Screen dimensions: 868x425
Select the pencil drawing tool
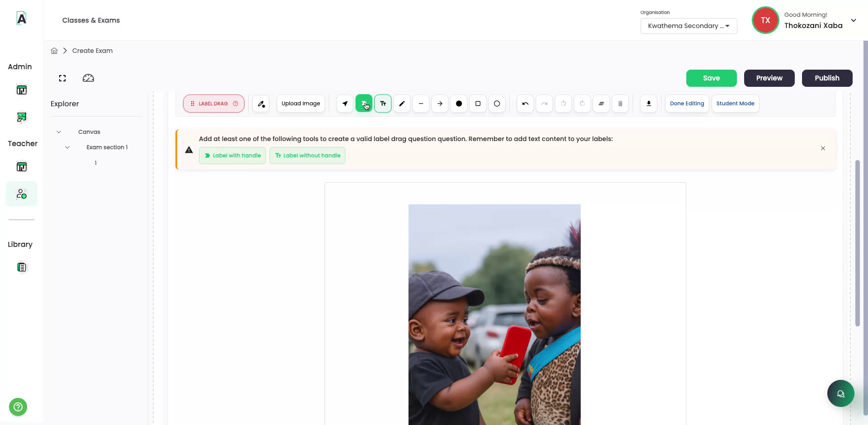pos(401,104)
